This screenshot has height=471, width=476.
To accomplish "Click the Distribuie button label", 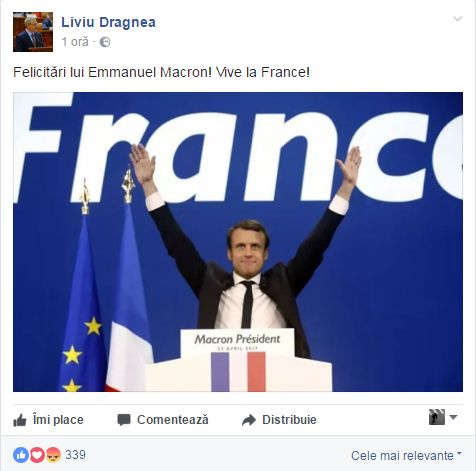I will point(289,420).
